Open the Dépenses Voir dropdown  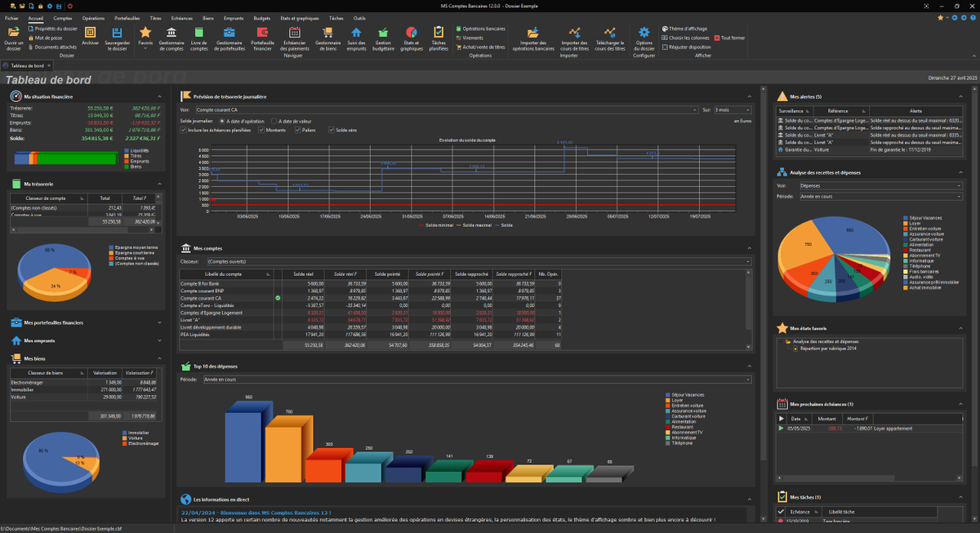881,185
